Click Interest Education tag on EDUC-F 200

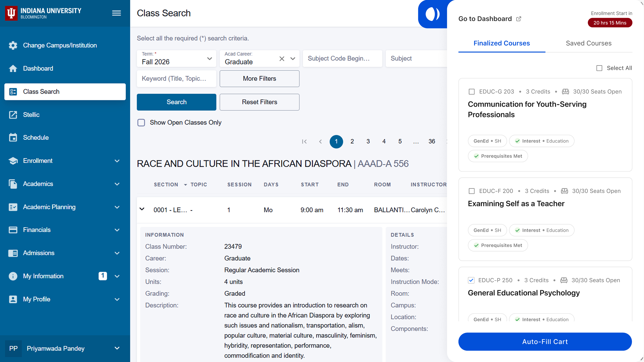(541, 230)
